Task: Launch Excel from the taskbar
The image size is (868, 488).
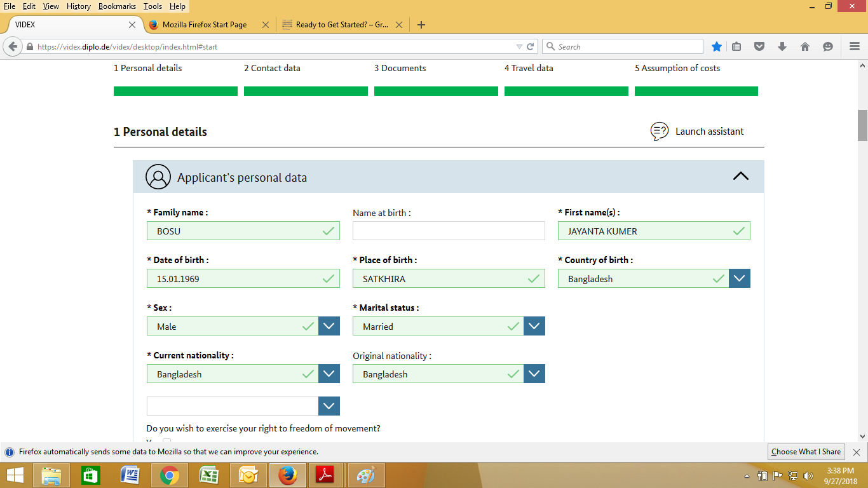Action: pyautogui.click(x=208, y=475)
